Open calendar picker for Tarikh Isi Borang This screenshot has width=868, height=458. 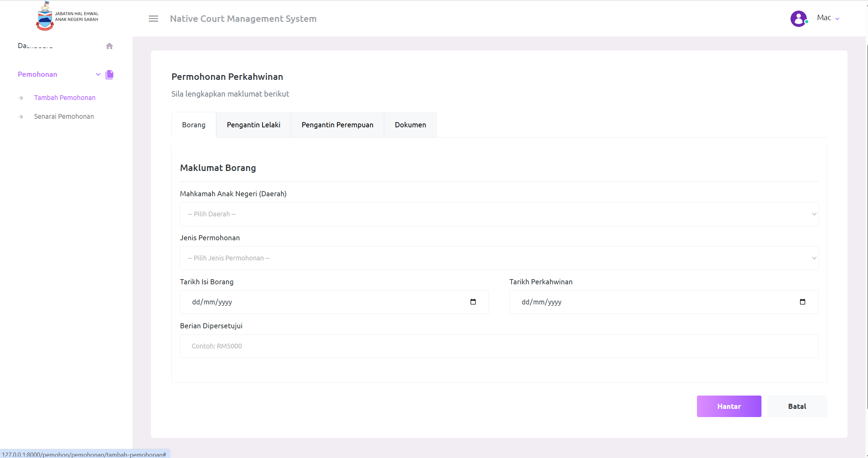click(x=473, y=302)
